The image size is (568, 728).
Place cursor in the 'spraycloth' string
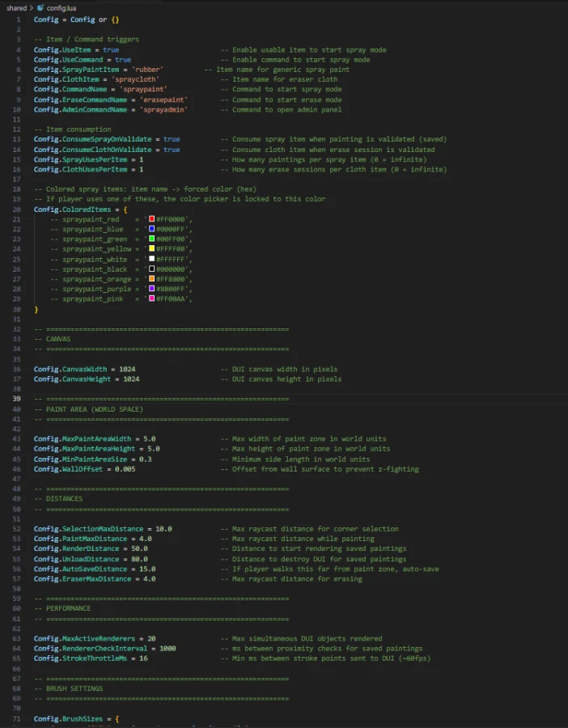pos(135,79)
